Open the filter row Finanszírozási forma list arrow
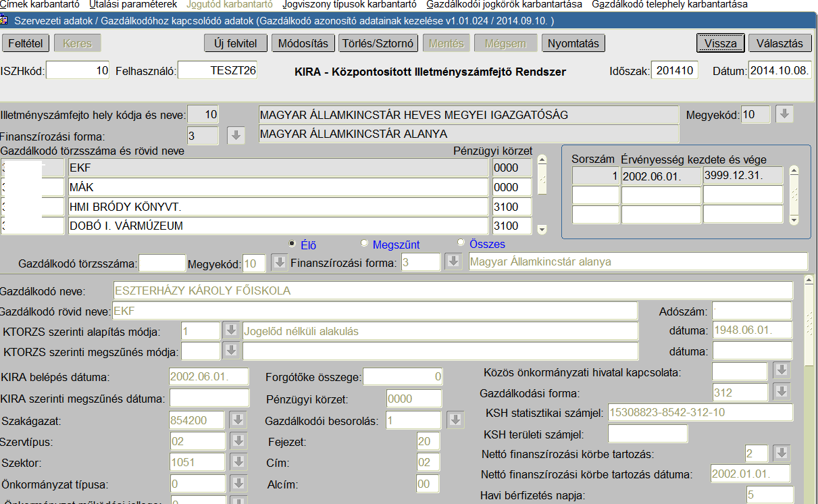Screen dimensions: 818x504 click(x=454, y=262)
